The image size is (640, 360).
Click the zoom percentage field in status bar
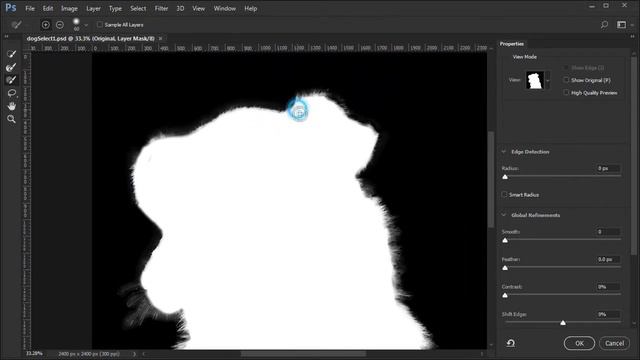pos(35,353)
